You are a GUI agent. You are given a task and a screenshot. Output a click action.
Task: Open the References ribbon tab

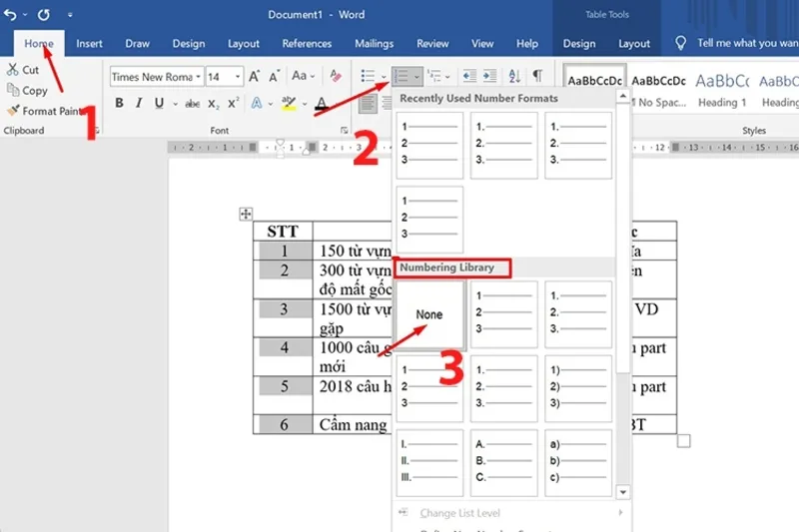coord(307,44)
